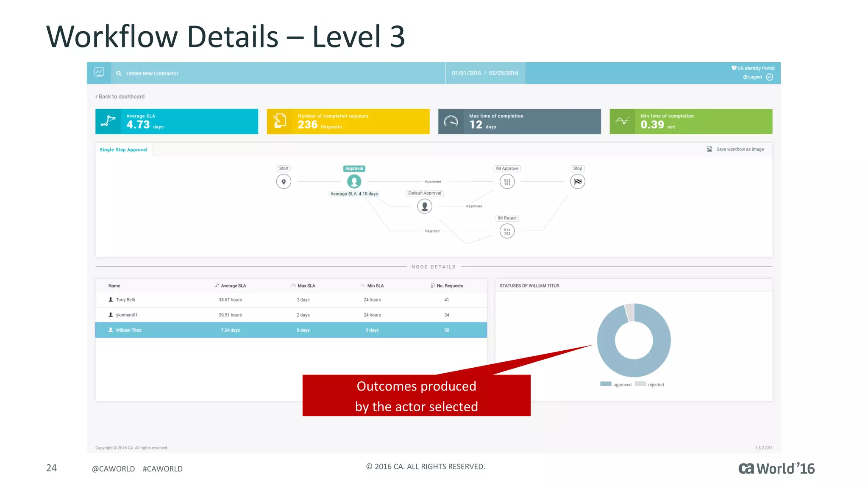Screen dimensions: 868x488
Task: Click the Average SLA card icon
Action: (x=108, y=122)
